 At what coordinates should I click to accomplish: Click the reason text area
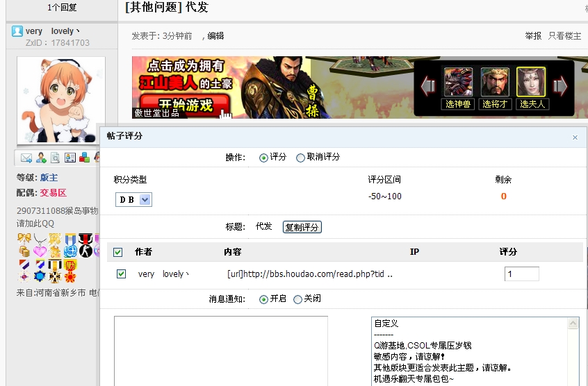click(x=221, y=351)
